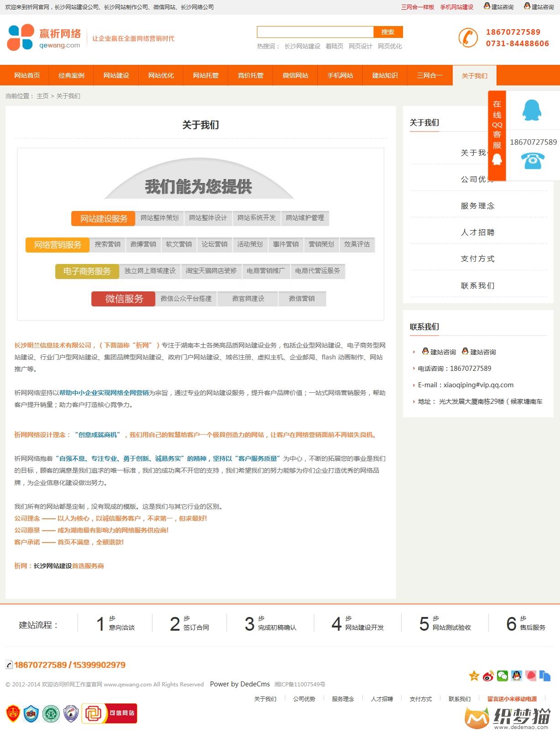Click the blue telephone icon in floating widget

click(533, 160)
